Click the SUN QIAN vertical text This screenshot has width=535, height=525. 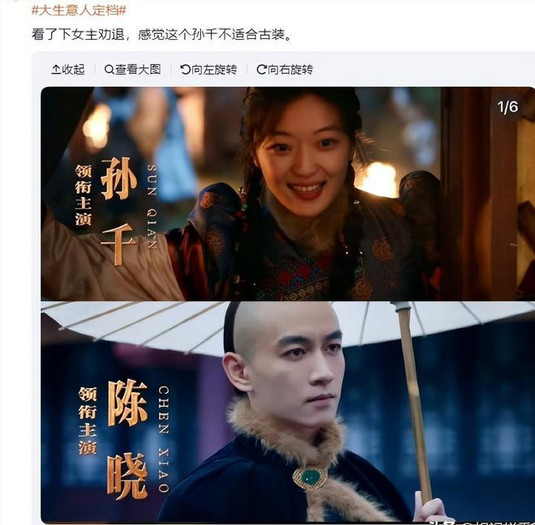152,207
